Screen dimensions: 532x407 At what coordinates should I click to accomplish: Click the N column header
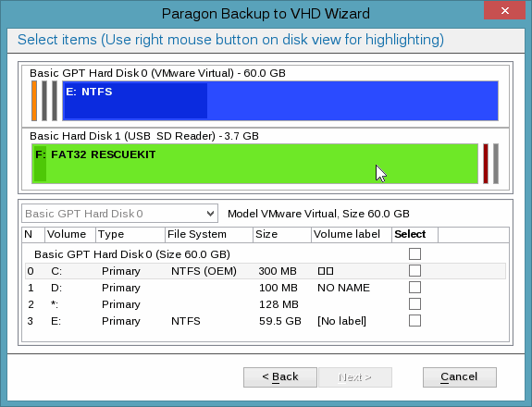coord(33,234)
